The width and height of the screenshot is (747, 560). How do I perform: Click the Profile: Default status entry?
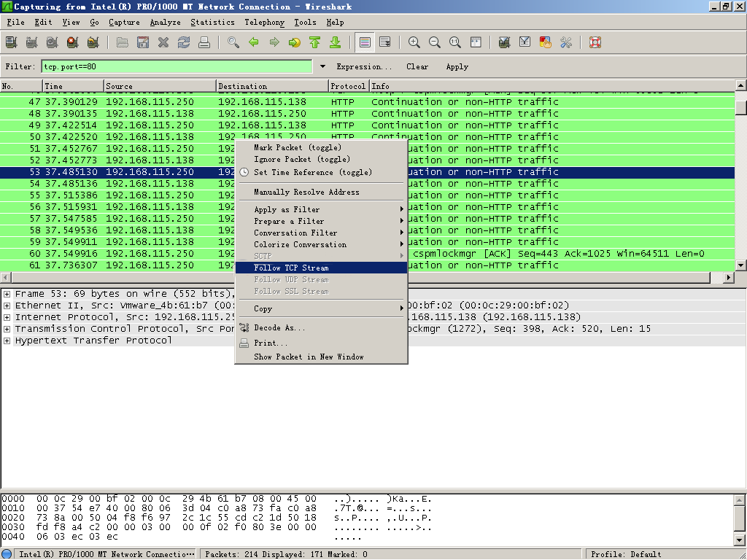click(x=626, y=554)
